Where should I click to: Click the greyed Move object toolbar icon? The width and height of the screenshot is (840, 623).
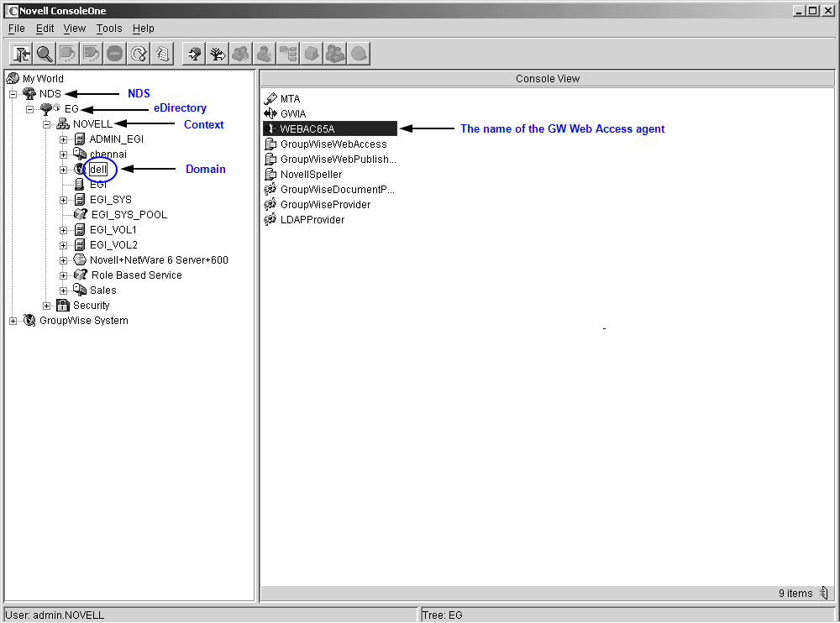(x=68, y=54)
